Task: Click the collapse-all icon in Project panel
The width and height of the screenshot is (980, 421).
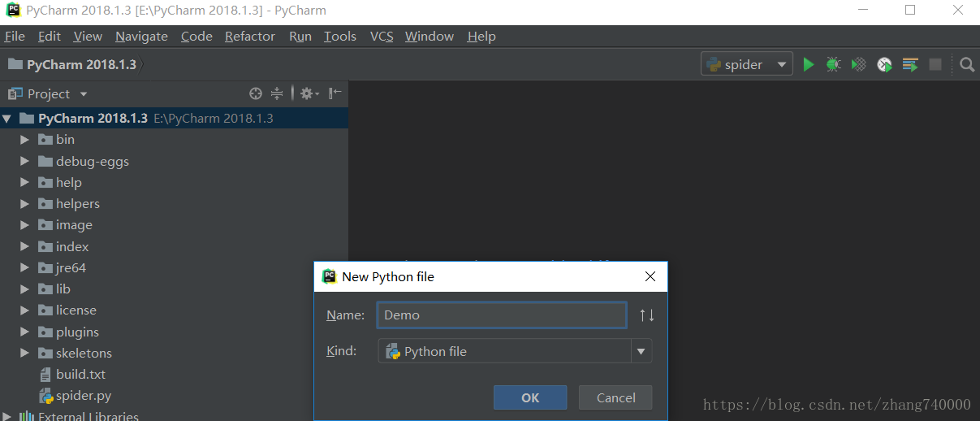Action: click(x=277, y=93)
